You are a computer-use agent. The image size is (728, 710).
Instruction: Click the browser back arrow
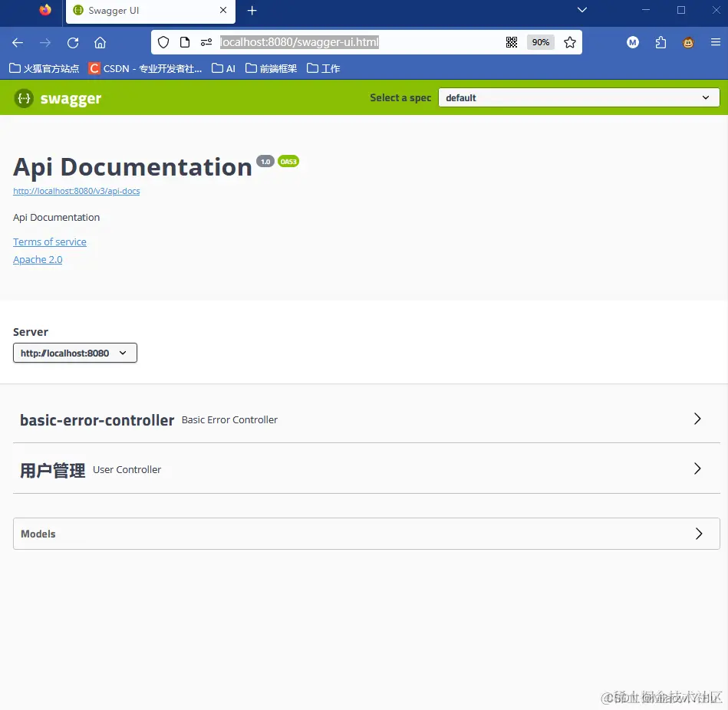click(x=18, y=43)
